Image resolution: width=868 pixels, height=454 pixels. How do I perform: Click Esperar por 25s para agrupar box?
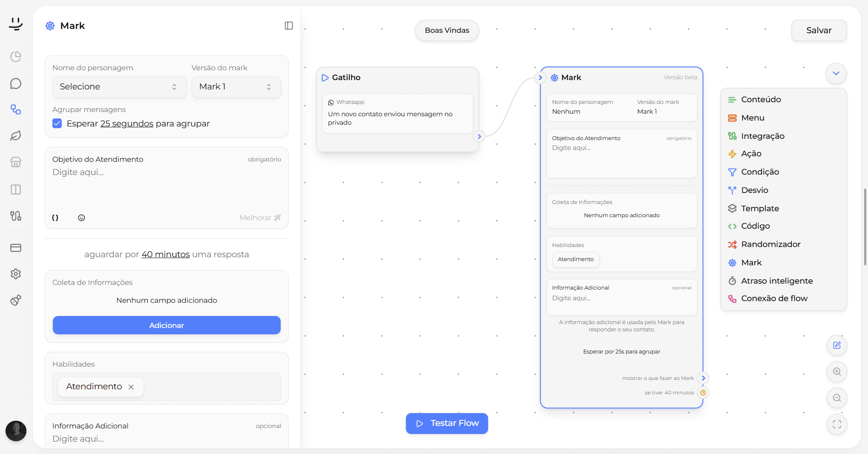621,352
